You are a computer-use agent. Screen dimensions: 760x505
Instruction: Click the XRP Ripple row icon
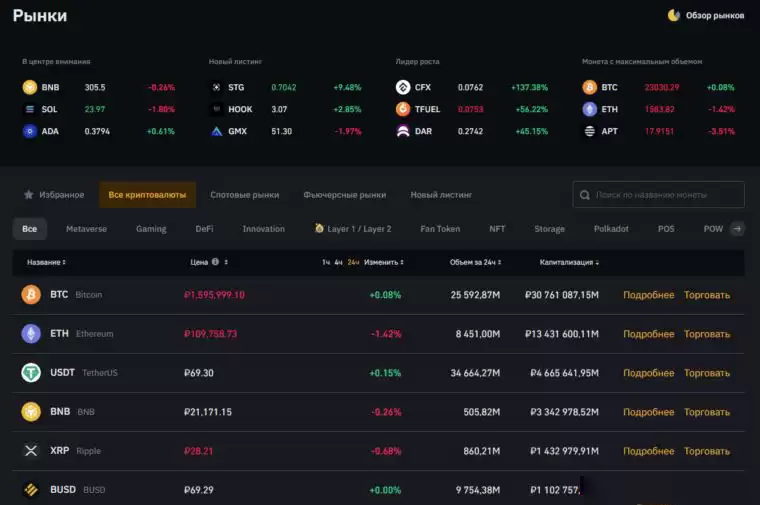click(x=31, y=451)
